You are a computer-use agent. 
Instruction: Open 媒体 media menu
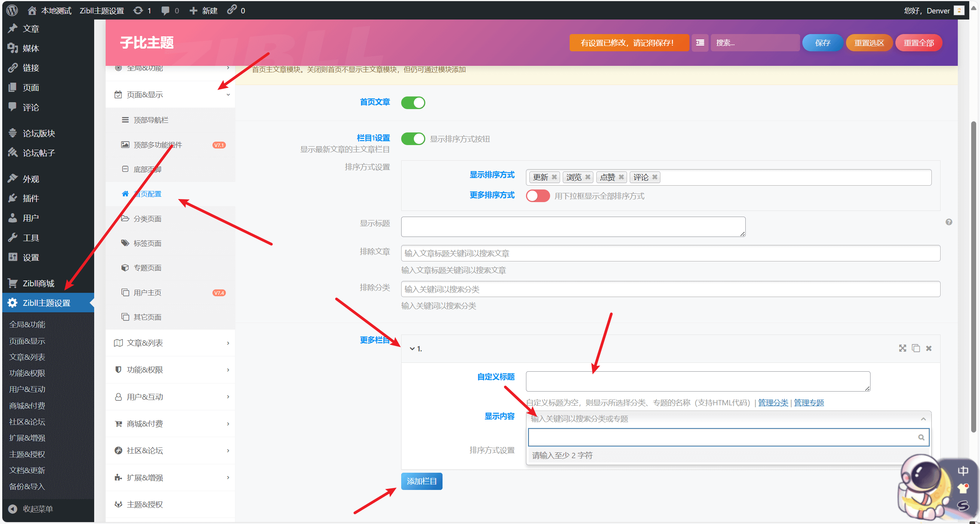click(48, 48)
